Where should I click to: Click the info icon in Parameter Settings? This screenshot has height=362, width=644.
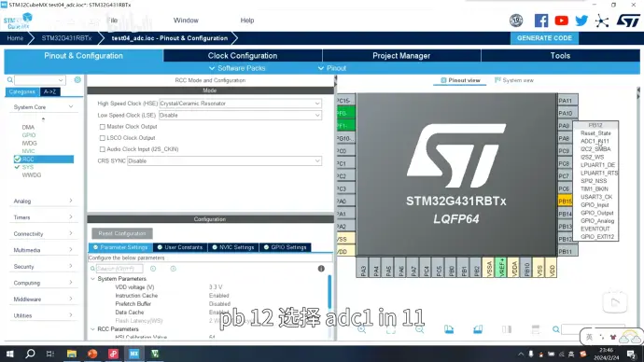coord(321,269)
